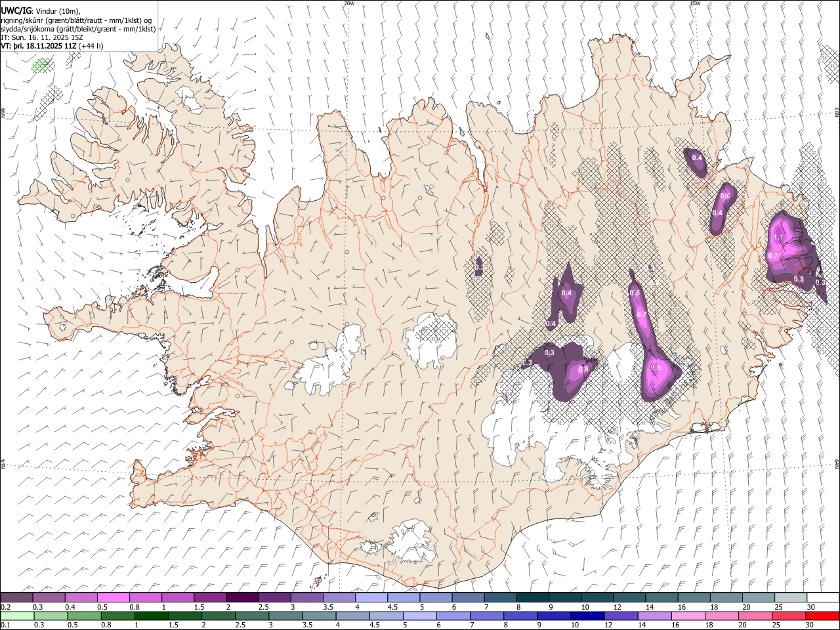Click the 0.2 label under the upper legend
The height and width of the screenshot is (630, 840).
coord(5,607)
